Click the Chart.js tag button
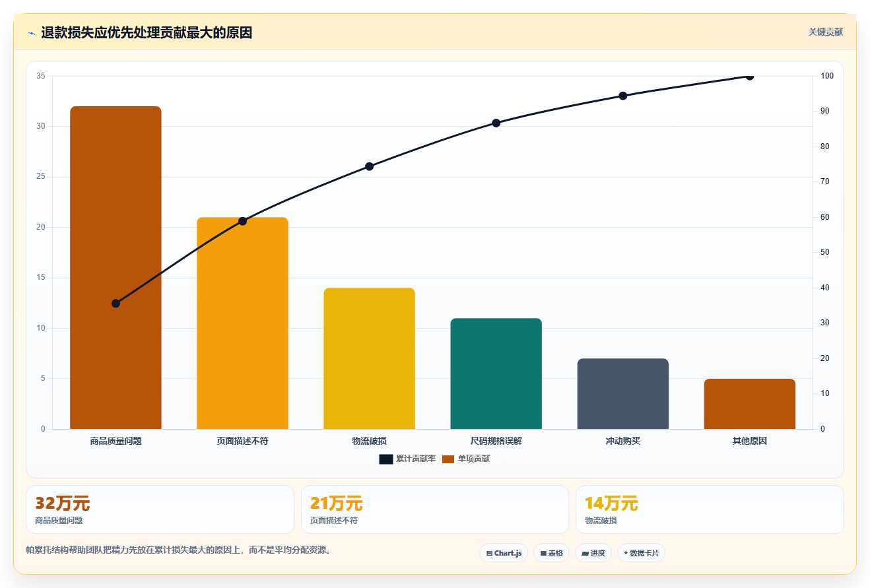The height and width of the screenshot is (588, 870). point(504,553)
